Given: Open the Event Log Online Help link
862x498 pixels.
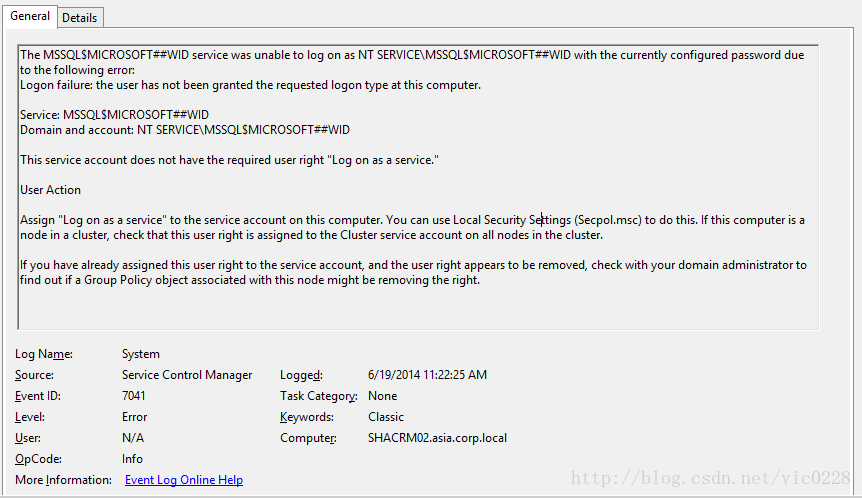Looking at the screenshot, I should (184, 480).
